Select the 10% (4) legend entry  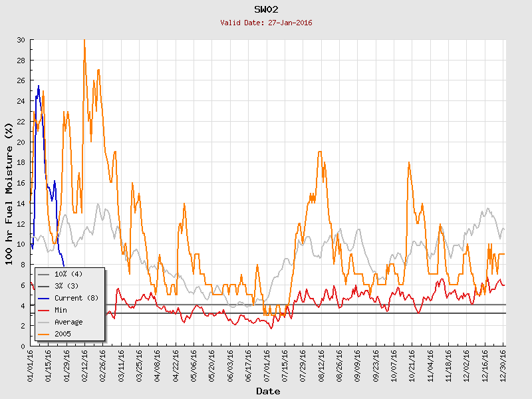click(68, 274)
